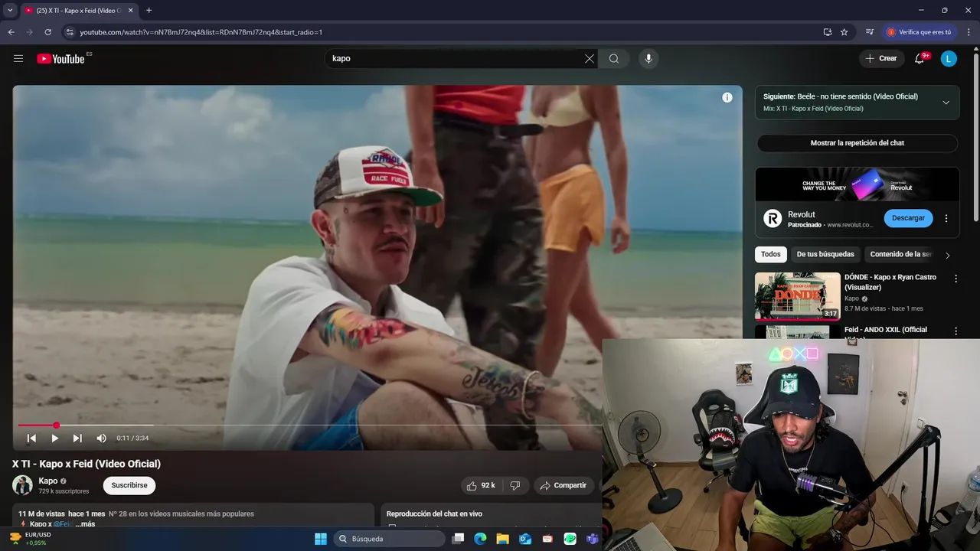
Task: Open options for DÓNDE video
Action: tap(955, 279)
